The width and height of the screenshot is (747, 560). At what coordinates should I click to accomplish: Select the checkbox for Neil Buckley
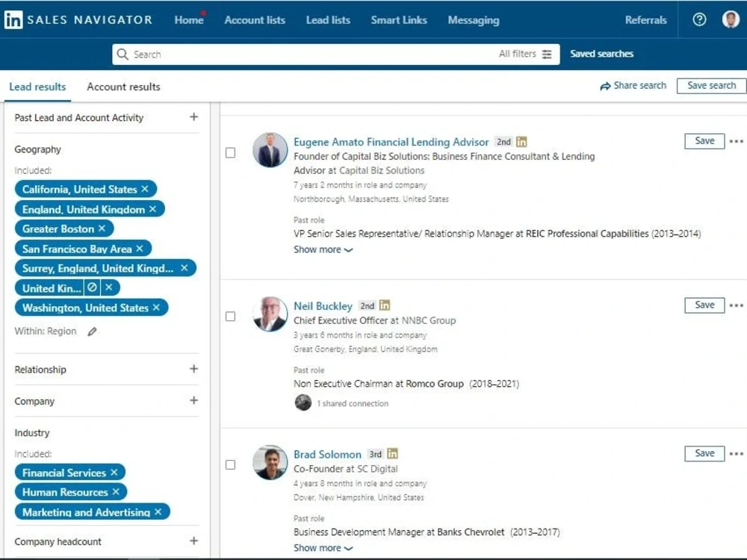(231, 317)
